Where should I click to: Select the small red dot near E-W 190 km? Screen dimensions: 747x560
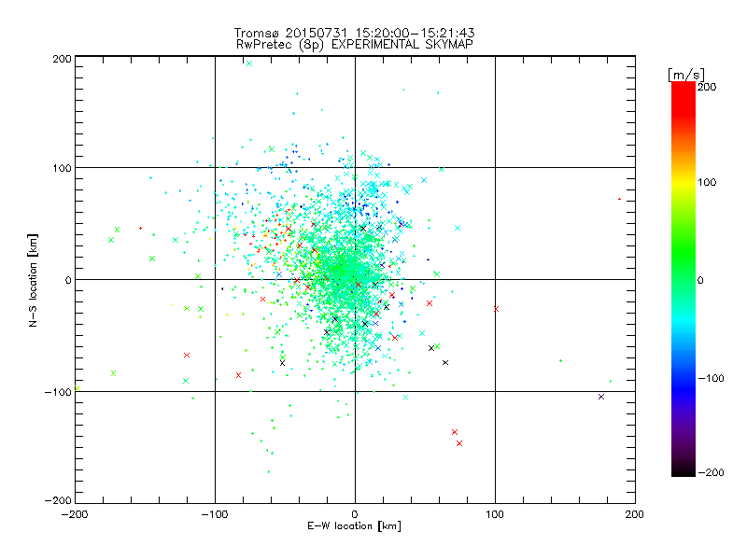coord(619,199)
